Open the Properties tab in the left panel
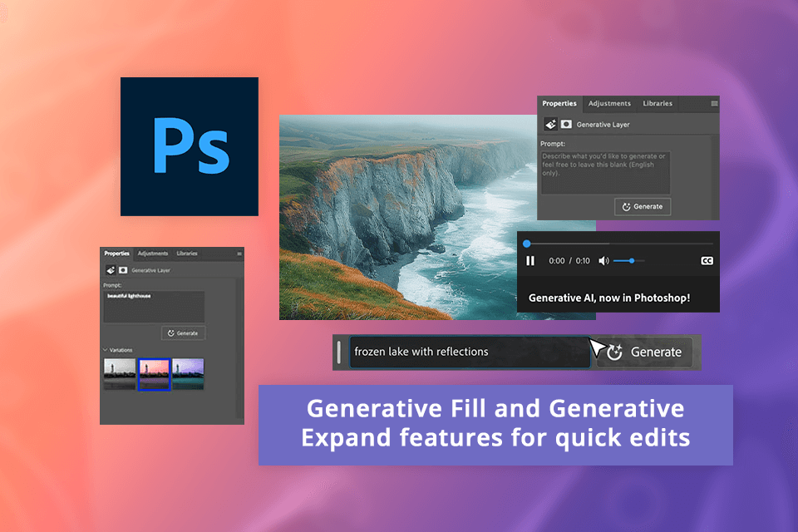798x532 pixels. coord(116,254)
